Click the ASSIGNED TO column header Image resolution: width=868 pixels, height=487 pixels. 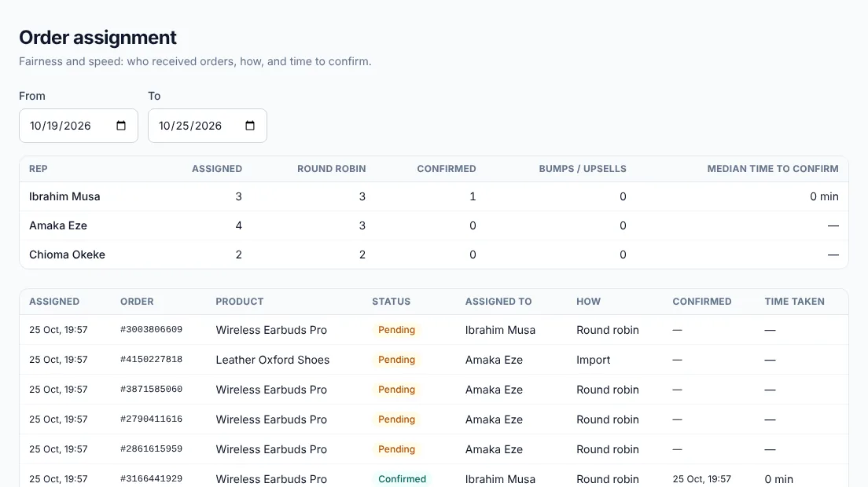click(x=498, y=302)
